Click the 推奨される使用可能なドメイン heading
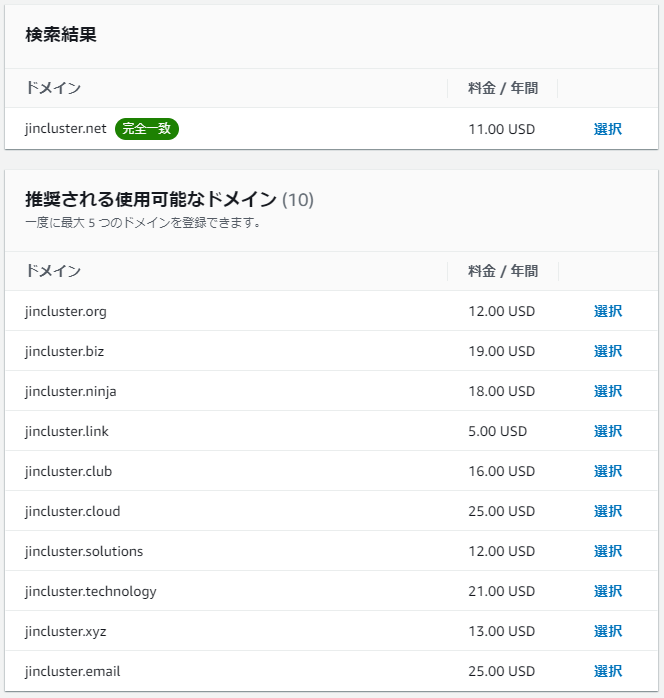 (150, 200)
